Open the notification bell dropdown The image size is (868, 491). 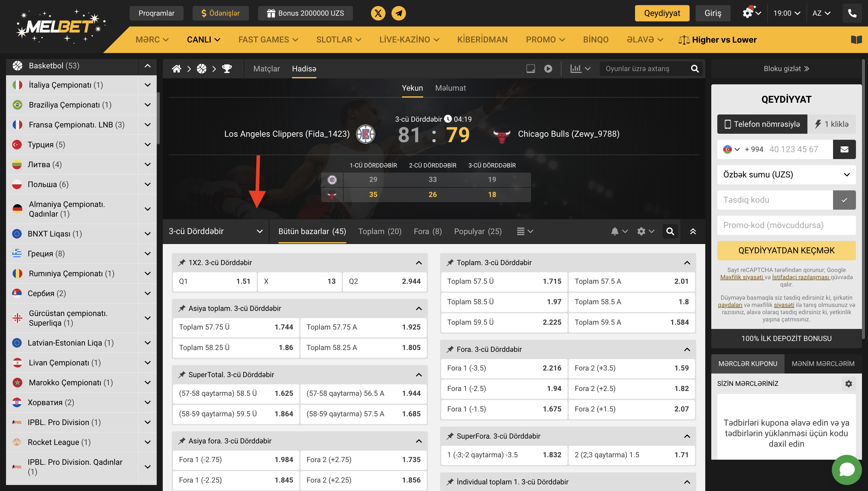(619, 231)
